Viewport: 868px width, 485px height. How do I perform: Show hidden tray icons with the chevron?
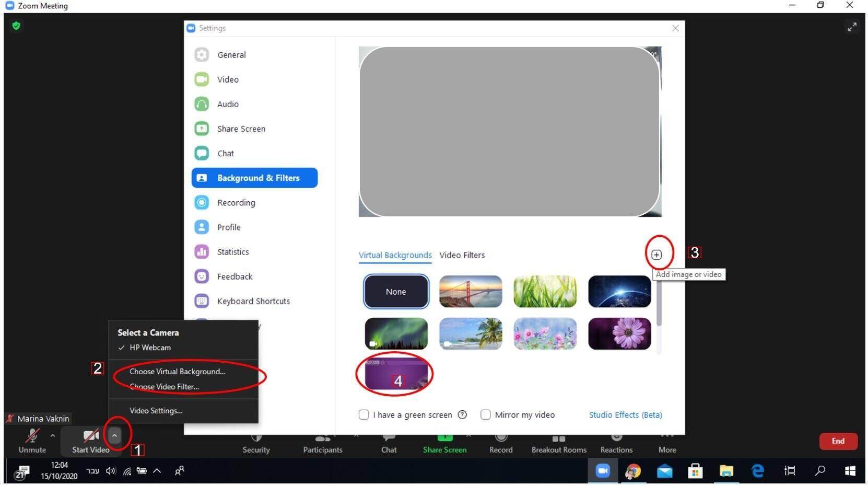pyautogui.click(x=157, y=471)
